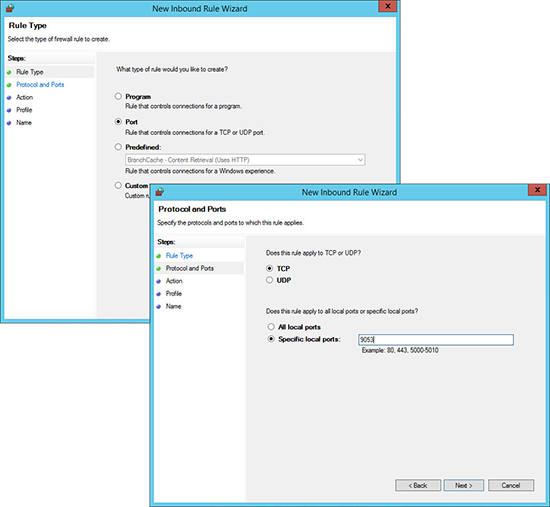
Task: Click the Next button
Action: tap(464, 485)
